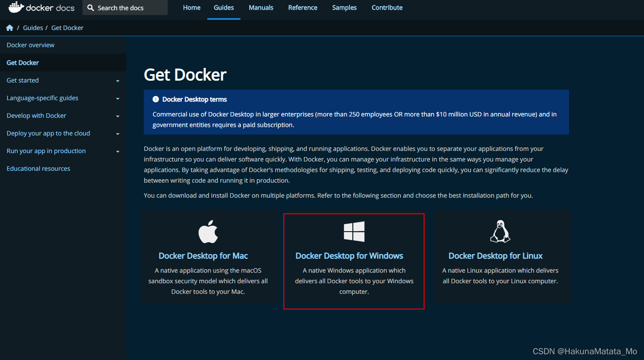Expand the Develop with Docker arrow
Screen dimensions: 644x360
(118, 116)
